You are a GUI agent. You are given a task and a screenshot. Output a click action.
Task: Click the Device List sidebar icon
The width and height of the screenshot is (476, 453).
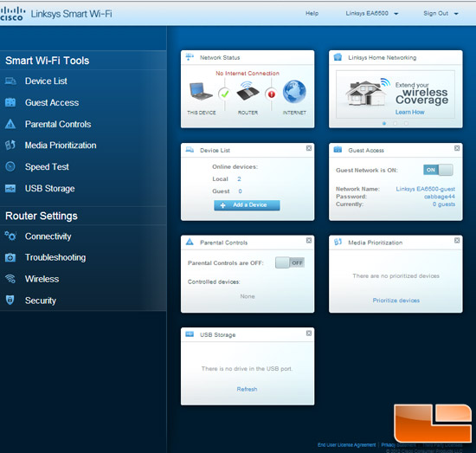click(10, 81)
